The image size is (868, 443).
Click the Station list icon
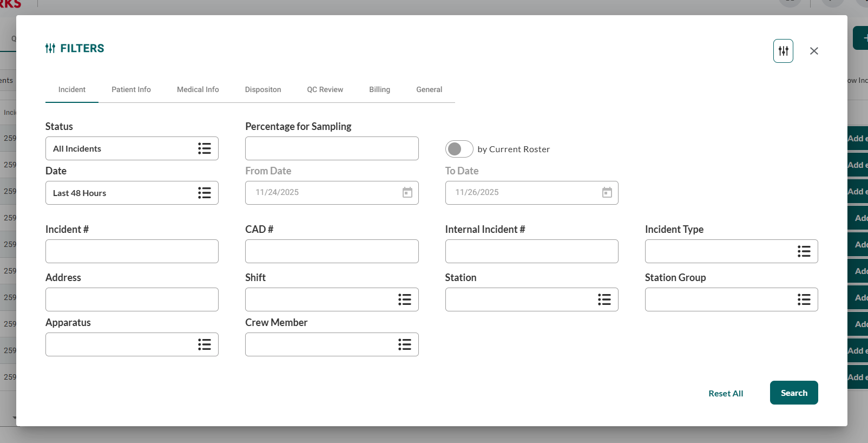[604, 299]
